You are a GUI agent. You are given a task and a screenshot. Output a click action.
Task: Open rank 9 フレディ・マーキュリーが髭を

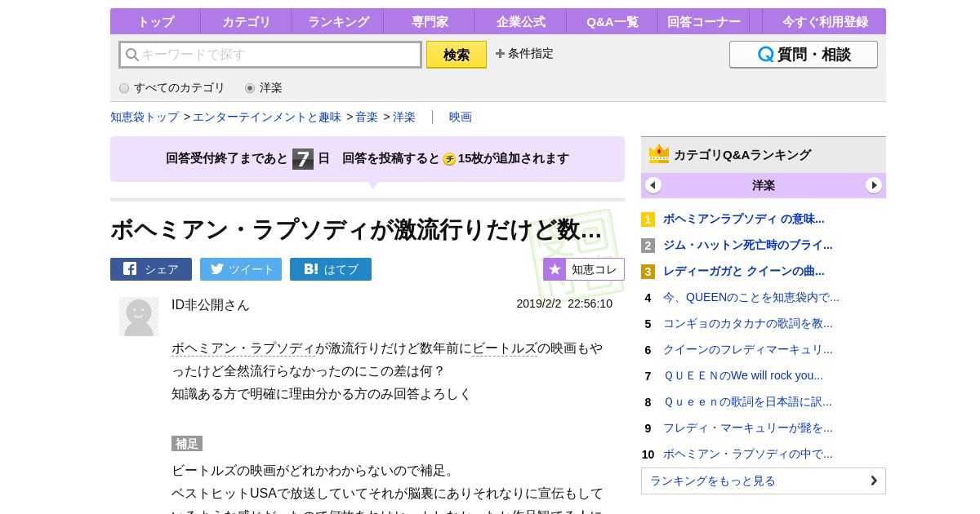click(747, 428)
